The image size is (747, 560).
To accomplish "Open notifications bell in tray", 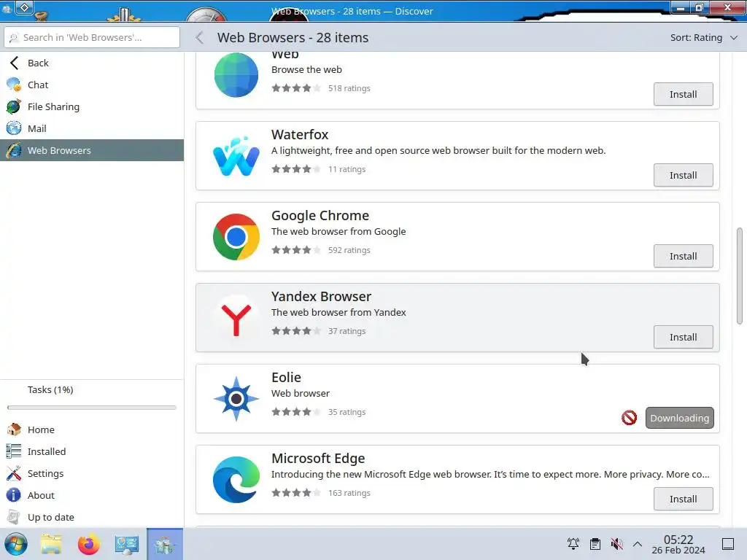I will 573,544.
